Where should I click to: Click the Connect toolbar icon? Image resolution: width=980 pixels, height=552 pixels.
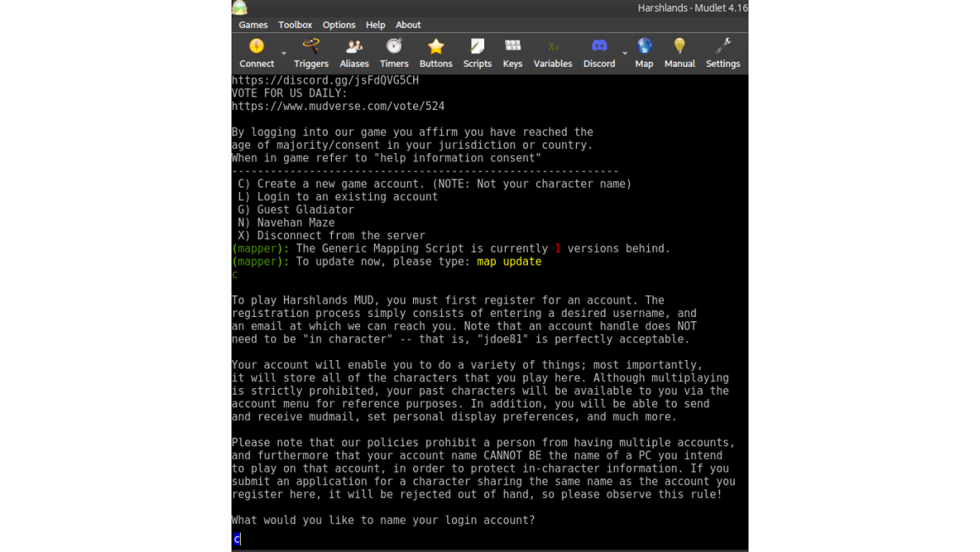[256, 53]
